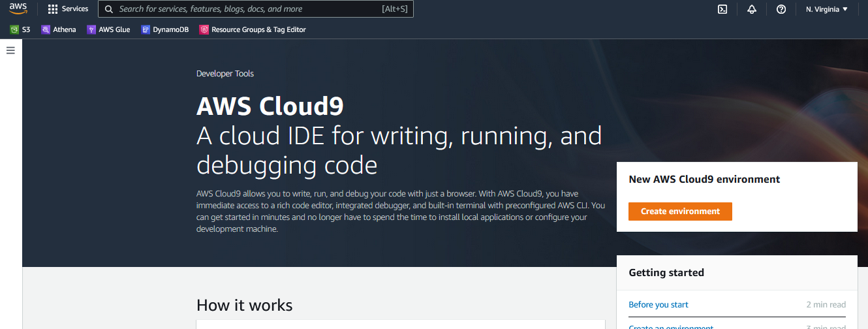868x329 pixels.
Task: Click the New AWS Cloud9 environment title
Action: pyautogui.click(x=704, y=179)
